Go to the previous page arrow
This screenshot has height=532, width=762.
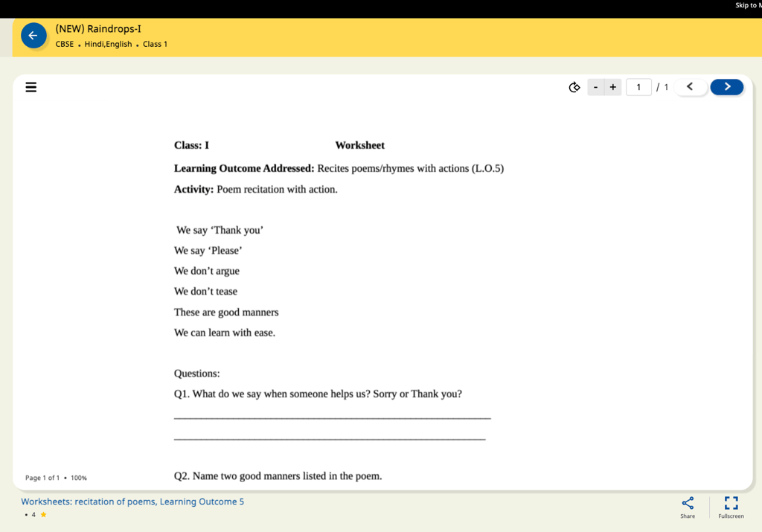tap(690, 87)
